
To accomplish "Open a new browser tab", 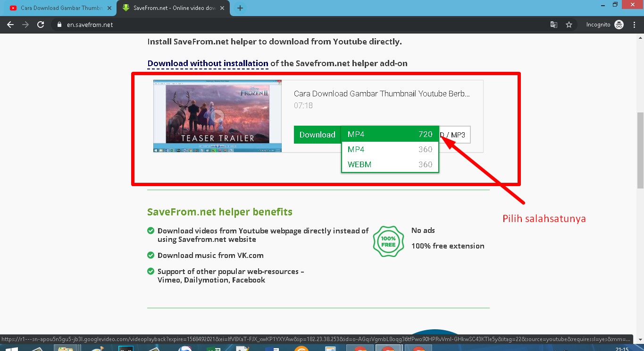I will coord(240,8).
